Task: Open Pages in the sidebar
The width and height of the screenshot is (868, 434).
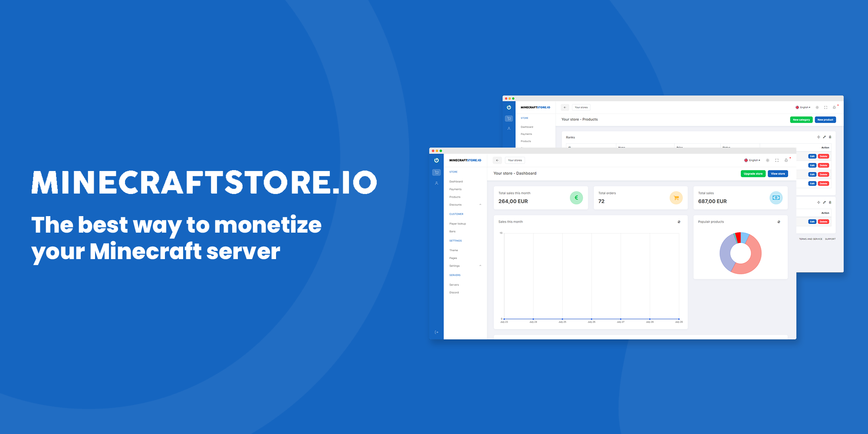Action: [x=453, y=258]
